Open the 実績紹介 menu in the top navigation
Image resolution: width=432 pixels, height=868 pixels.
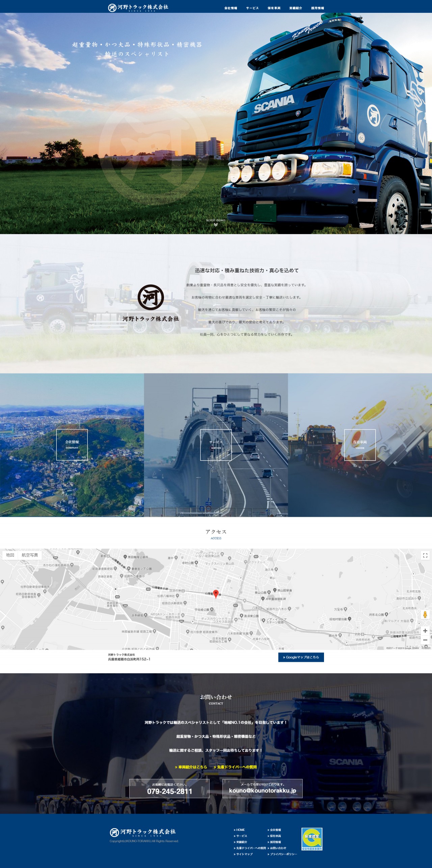(296, 8)
